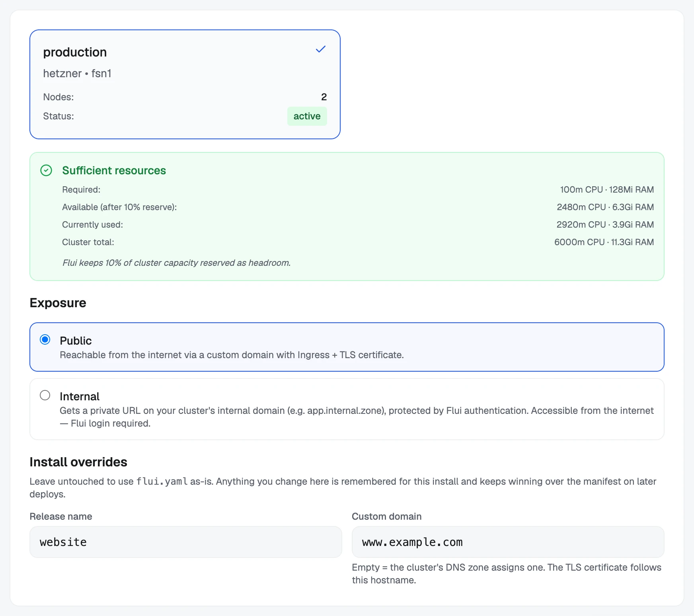The image size is (694, 616).
Task: Click the Custom domain input field
Action: coord(508,542)
